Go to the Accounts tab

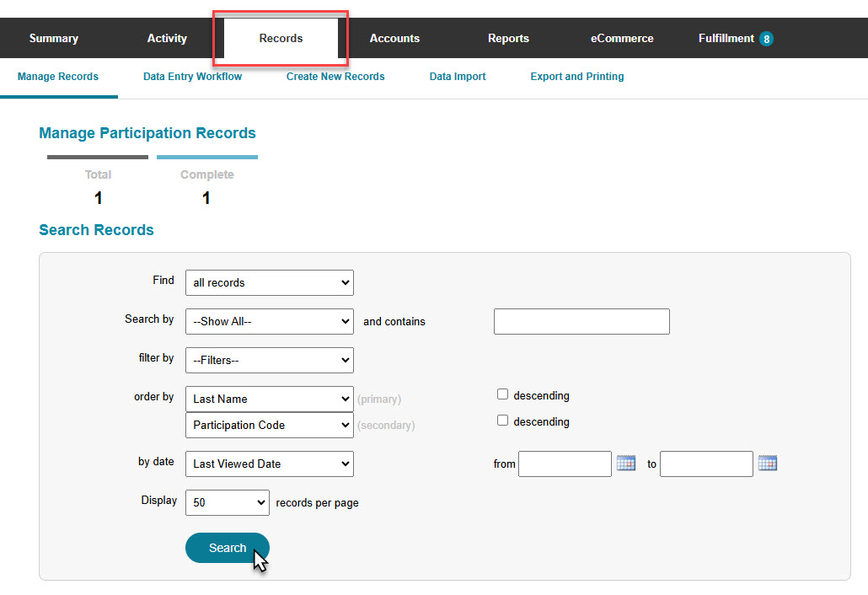tap(394, 38)
